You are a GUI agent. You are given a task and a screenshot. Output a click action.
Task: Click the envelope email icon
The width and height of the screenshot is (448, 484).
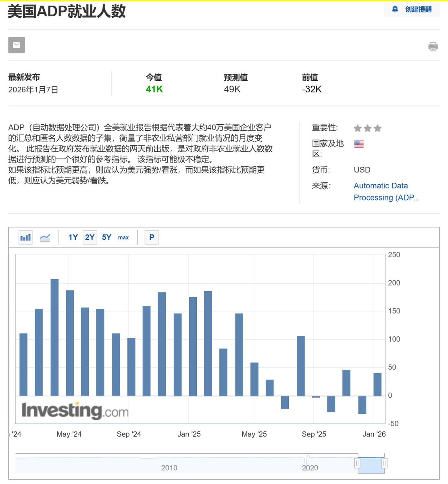[x=16, y=45]
